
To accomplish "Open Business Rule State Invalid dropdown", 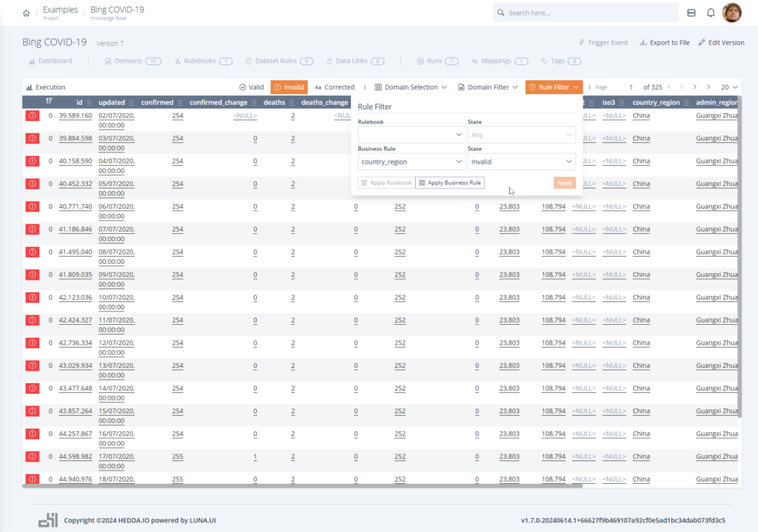I will (x=521, y=161).
